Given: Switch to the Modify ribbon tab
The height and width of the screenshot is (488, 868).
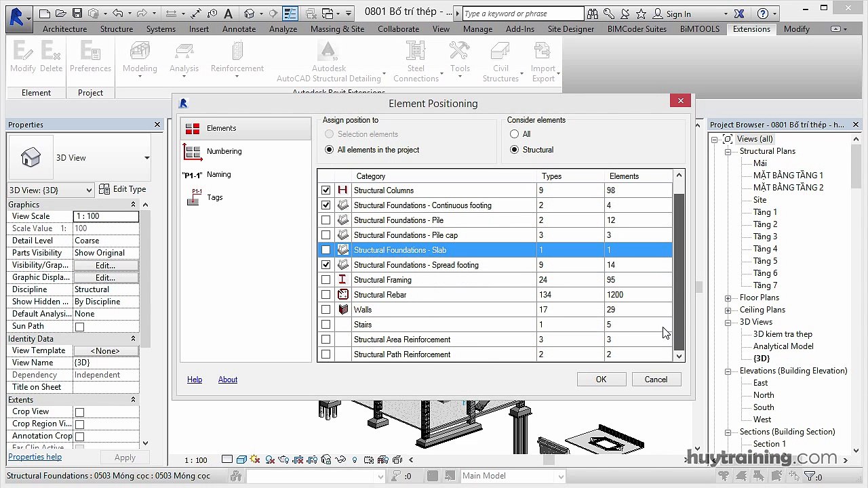Looking at the screenshot, I should (x=797, y=29).
